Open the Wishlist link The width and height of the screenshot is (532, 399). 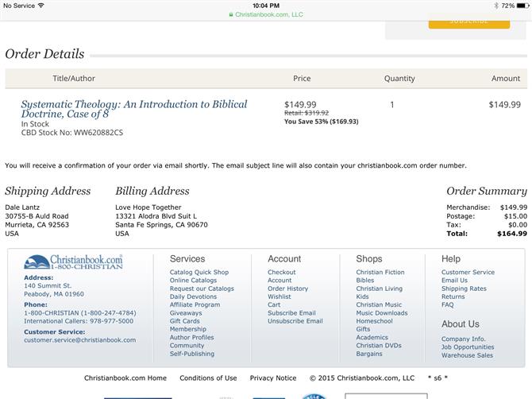coord(279,296)
